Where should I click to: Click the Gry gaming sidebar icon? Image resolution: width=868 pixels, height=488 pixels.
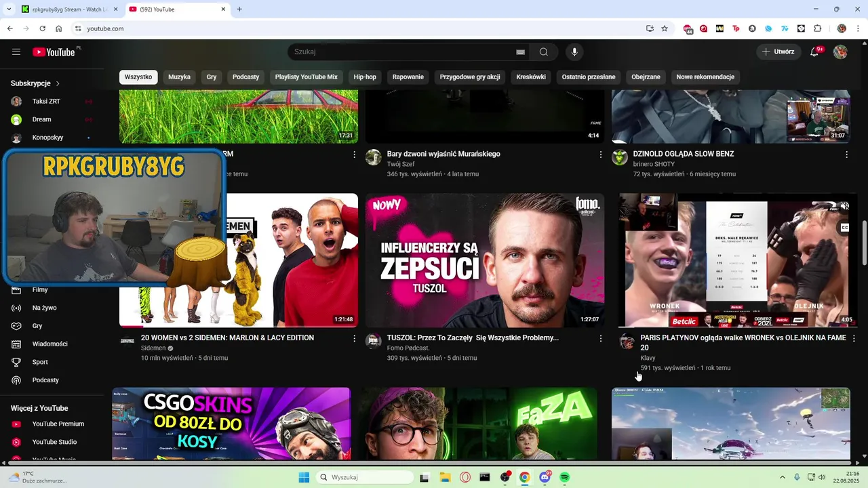click(x=17, y=326)
